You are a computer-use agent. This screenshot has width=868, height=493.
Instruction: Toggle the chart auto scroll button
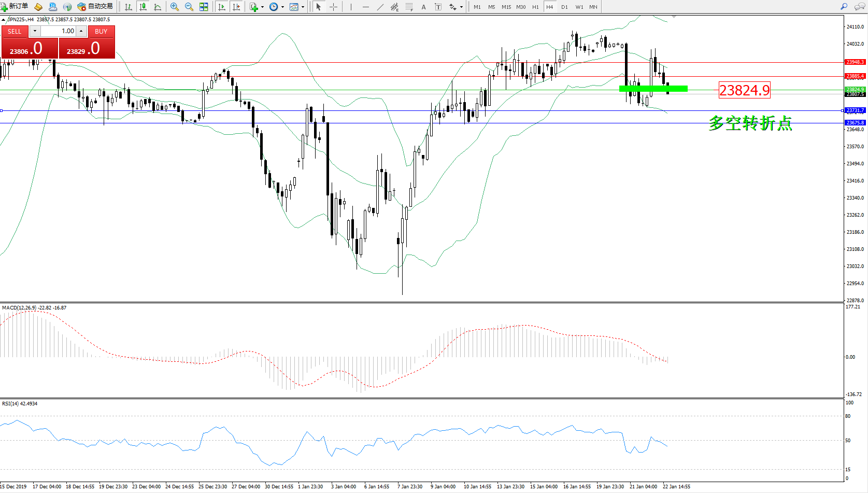tap(222, 7)
